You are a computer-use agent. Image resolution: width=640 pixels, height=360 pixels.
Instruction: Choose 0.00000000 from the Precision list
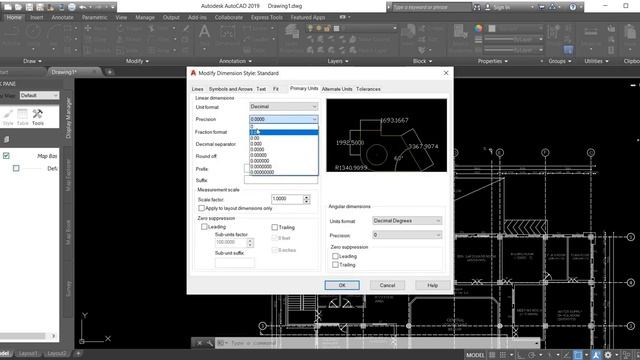[284, 172]
